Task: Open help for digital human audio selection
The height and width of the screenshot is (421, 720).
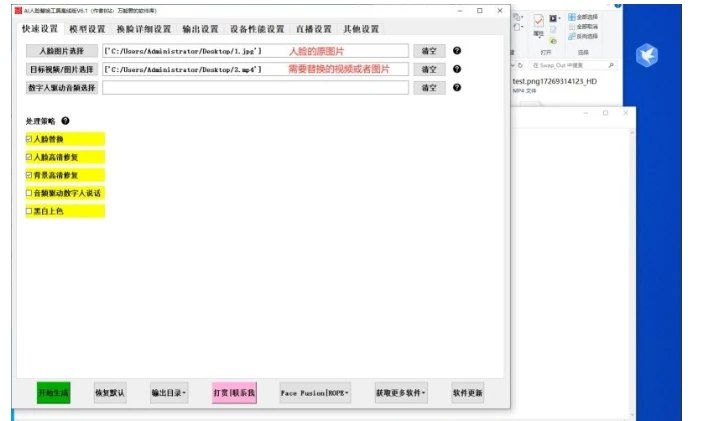Action: [456, 87]
